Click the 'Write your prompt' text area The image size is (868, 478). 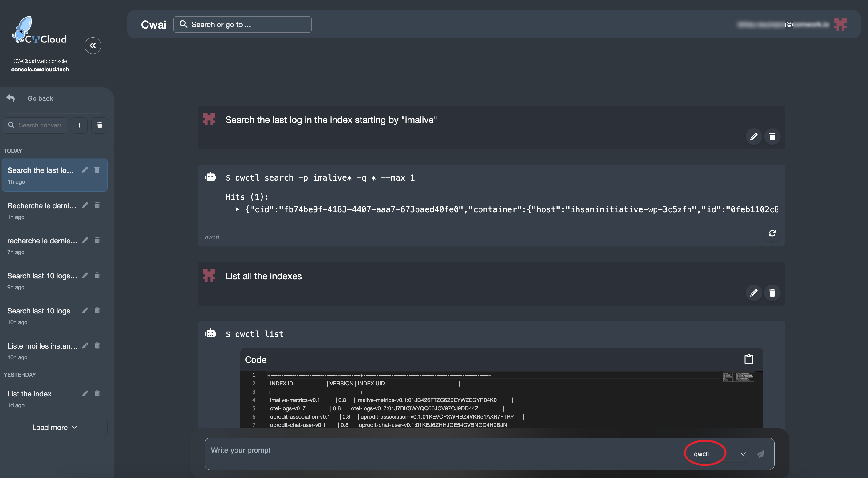click(445, 453)
